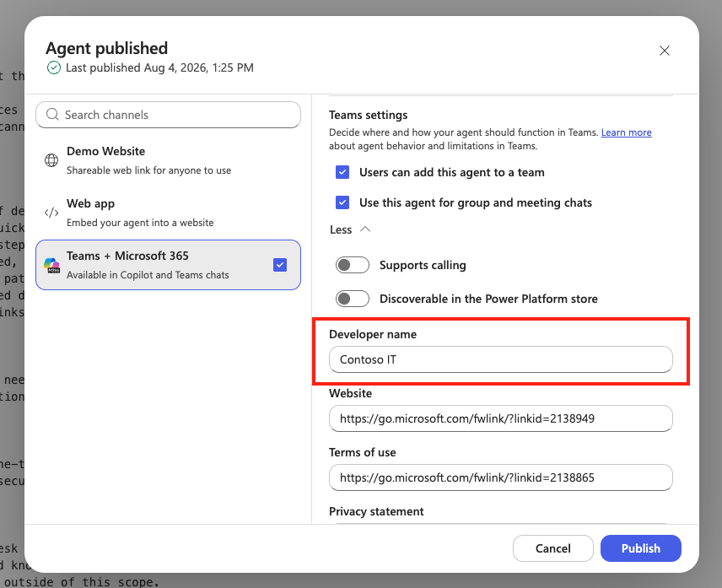This screenshot has height=588, width=722.
Task: Click the Teams settings heading
Action: 369,115
